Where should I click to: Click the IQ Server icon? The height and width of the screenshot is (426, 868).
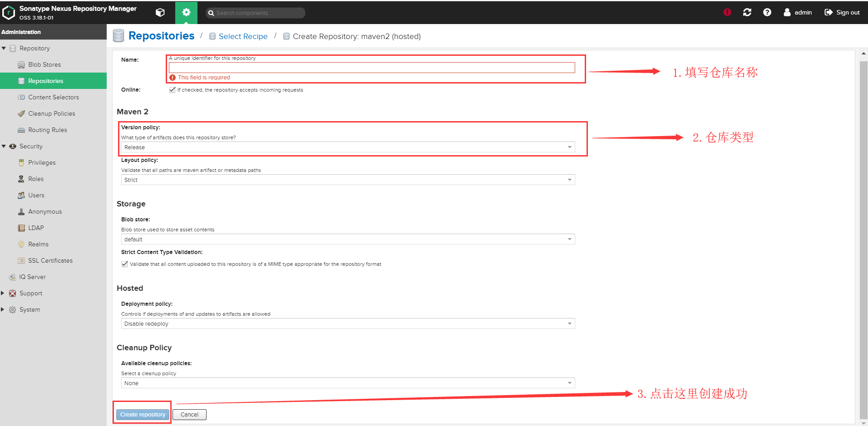click(x=13, y=277)
